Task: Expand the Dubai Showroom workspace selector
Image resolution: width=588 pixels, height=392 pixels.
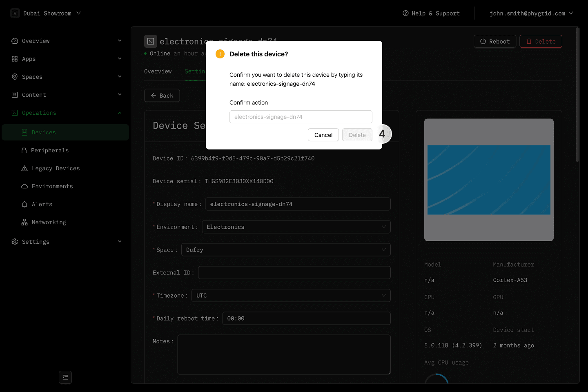Action: pyautogui.click(x=46, y=13)
